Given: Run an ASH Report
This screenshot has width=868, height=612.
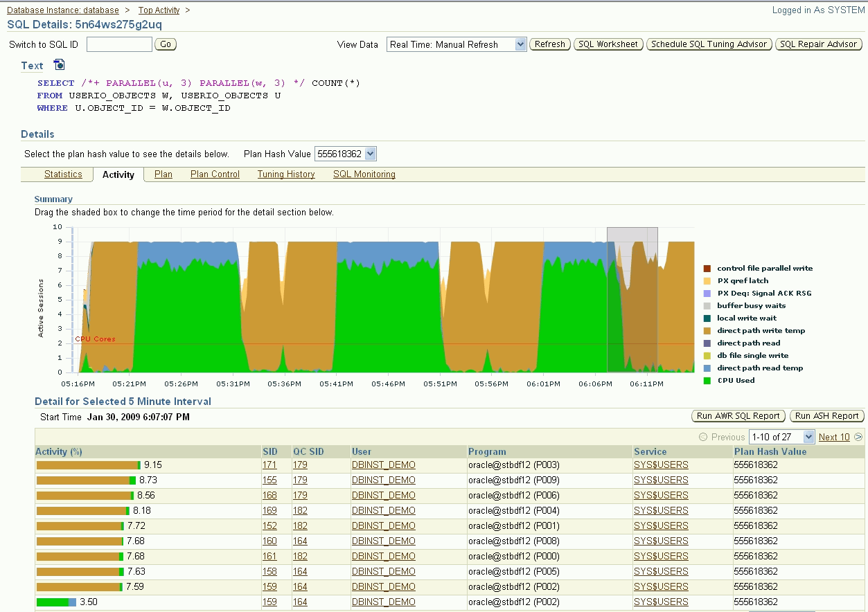Looking at the screenshot, I should click(826, 416).
